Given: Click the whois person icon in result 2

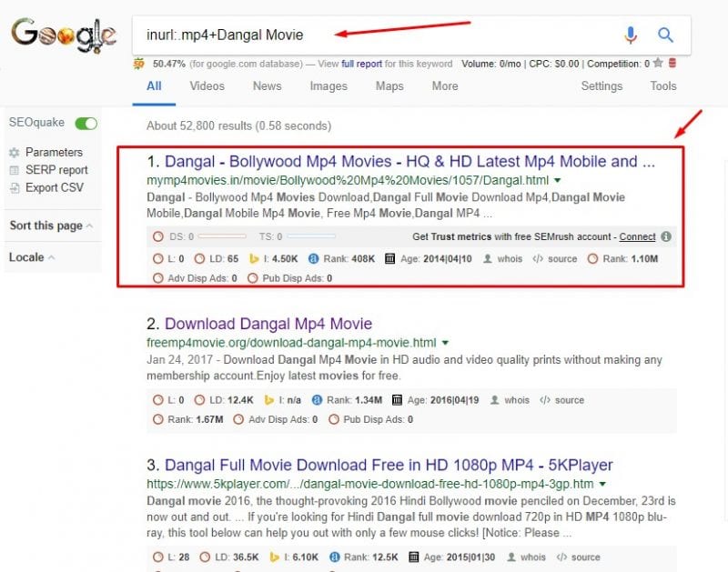Looking at the screenshot, I should point(495,400).
